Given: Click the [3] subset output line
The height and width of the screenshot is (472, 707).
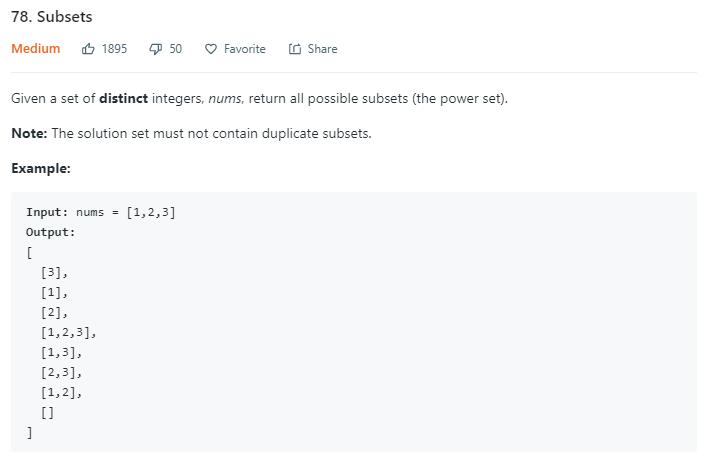Looking at the screenshot, I should (54, 272).
